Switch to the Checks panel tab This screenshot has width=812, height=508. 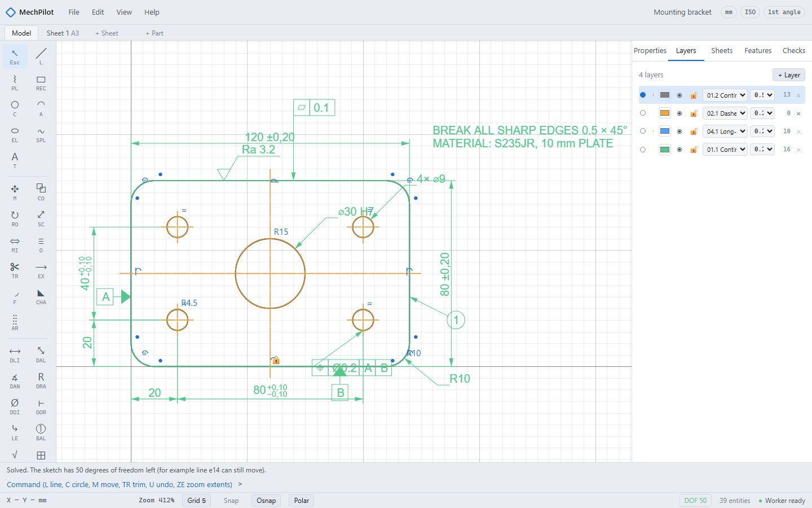(794, 51)
